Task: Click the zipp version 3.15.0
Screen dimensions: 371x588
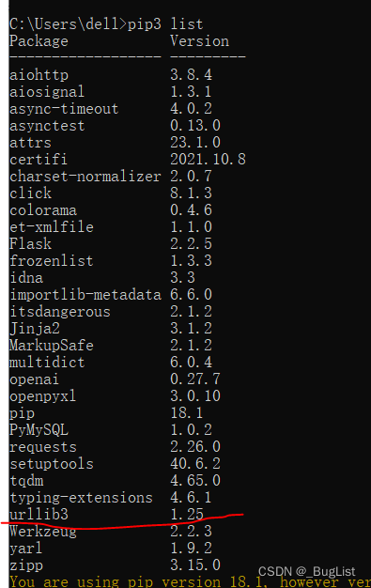Action: coord(195,565)
